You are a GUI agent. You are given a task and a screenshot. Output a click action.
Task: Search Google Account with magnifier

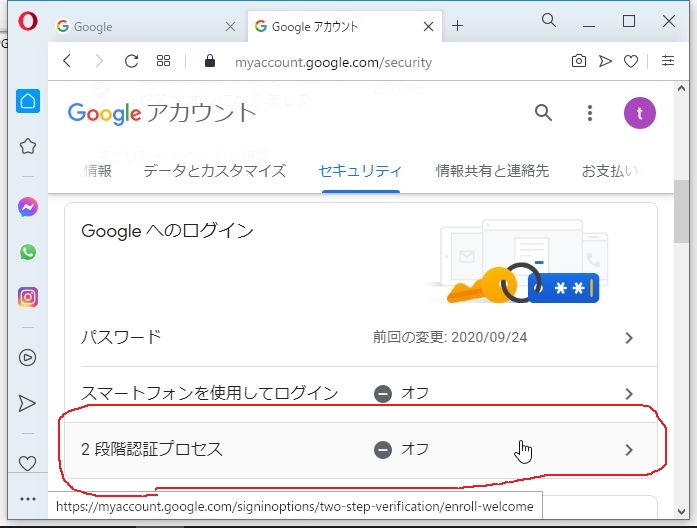tap(543, 113)
